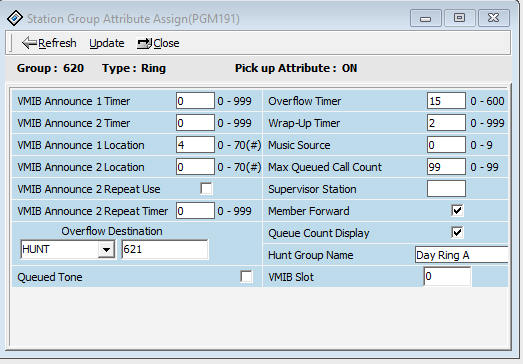Click the VMIB Announce 2 Location field

click(195, 167)
